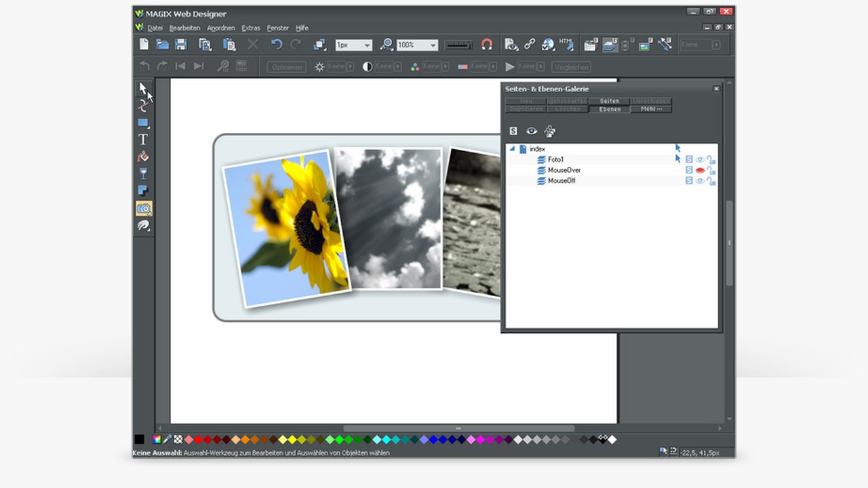Open the contrast Keine dropdown arrow
Viewport: 868px width, 488px height.
(397, 66)
